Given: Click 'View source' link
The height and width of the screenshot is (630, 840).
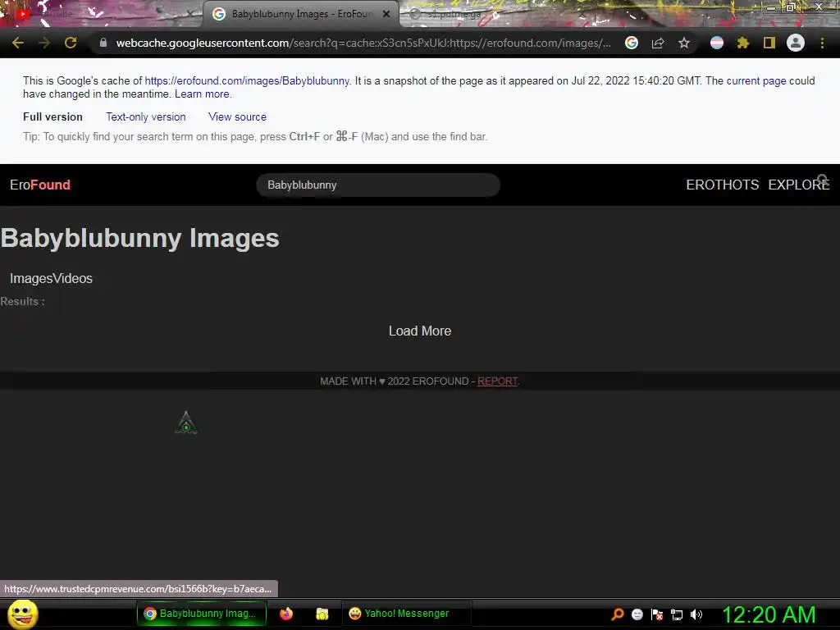Looking at the screenshot, I should click(237, 116).
